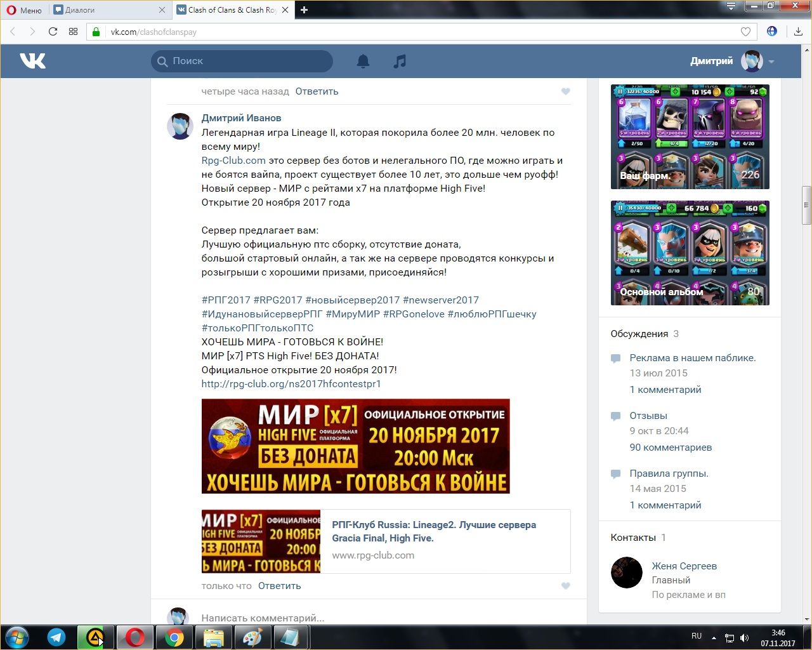Open hashtag #ИдунановыйсерверРПГ

(262, 314)
